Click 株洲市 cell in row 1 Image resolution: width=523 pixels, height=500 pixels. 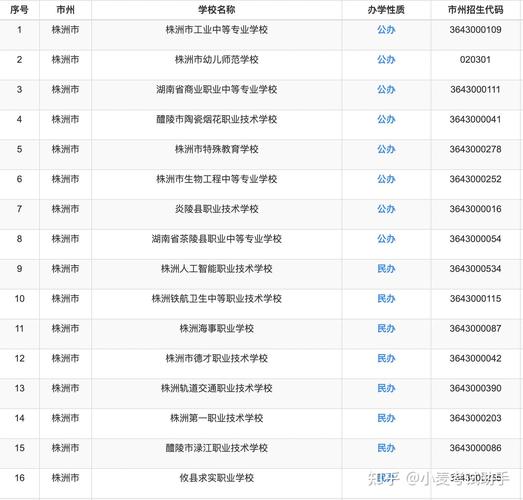click(x=65, y=30)
